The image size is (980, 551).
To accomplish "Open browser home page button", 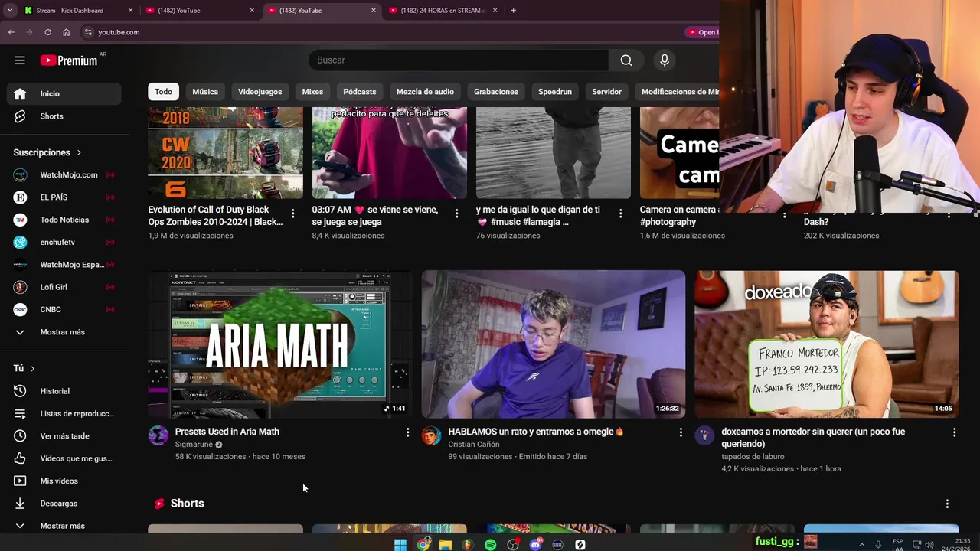I will tap(66, 32).
